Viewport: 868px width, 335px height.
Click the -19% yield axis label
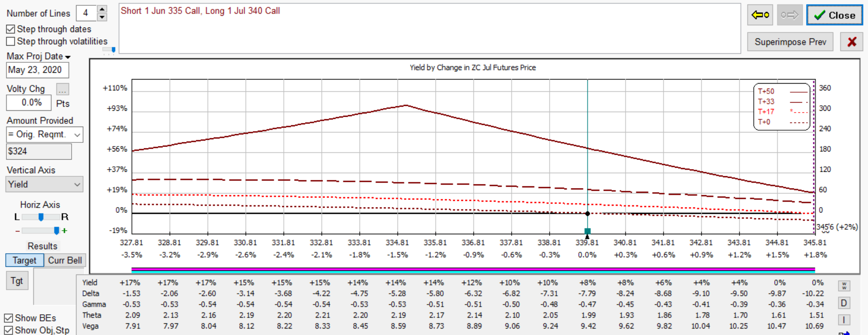click(118, 231)
